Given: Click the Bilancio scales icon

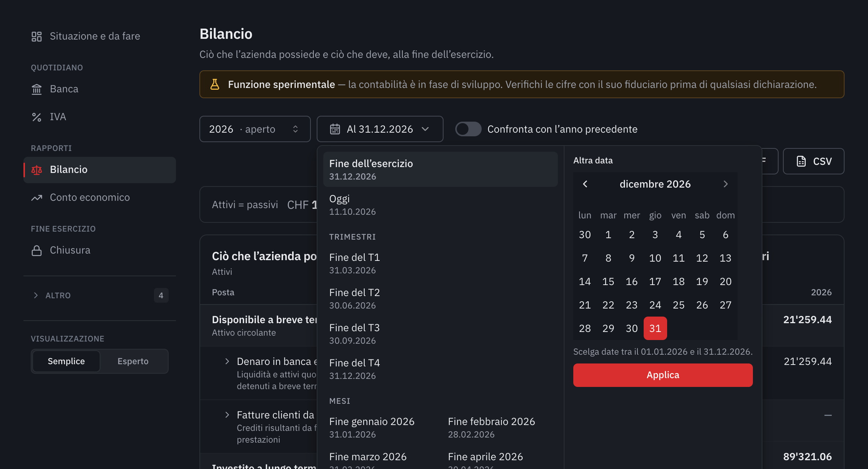Looking at the screenshot, I should point(37,170).
